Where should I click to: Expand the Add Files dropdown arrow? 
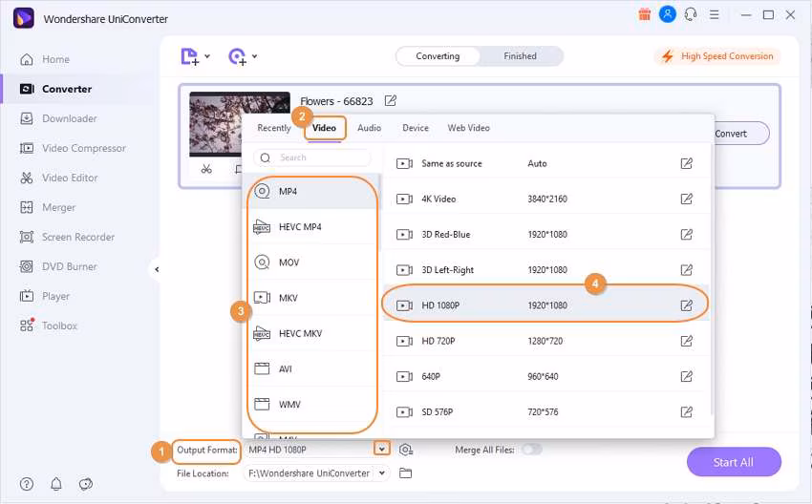[207, 56]
